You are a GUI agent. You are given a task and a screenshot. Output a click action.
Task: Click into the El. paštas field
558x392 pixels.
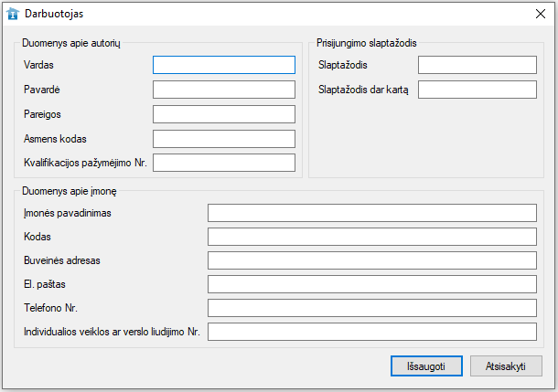372,284
